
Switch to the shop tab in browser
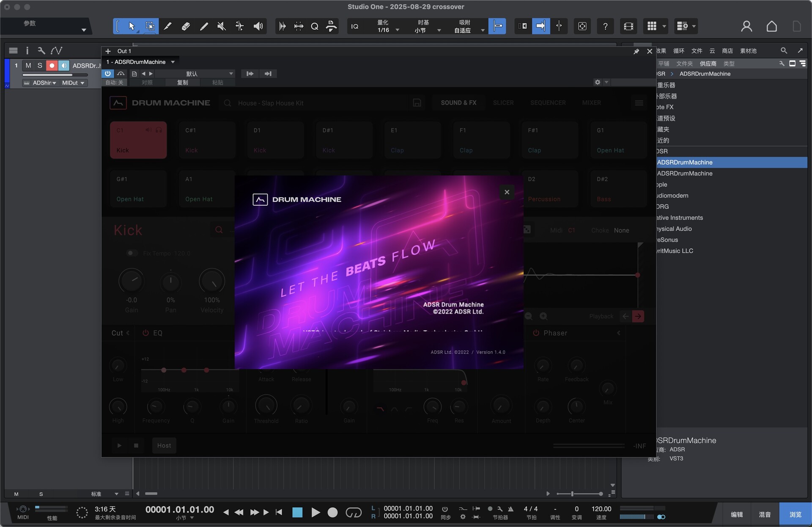click(x=727, y=51)
